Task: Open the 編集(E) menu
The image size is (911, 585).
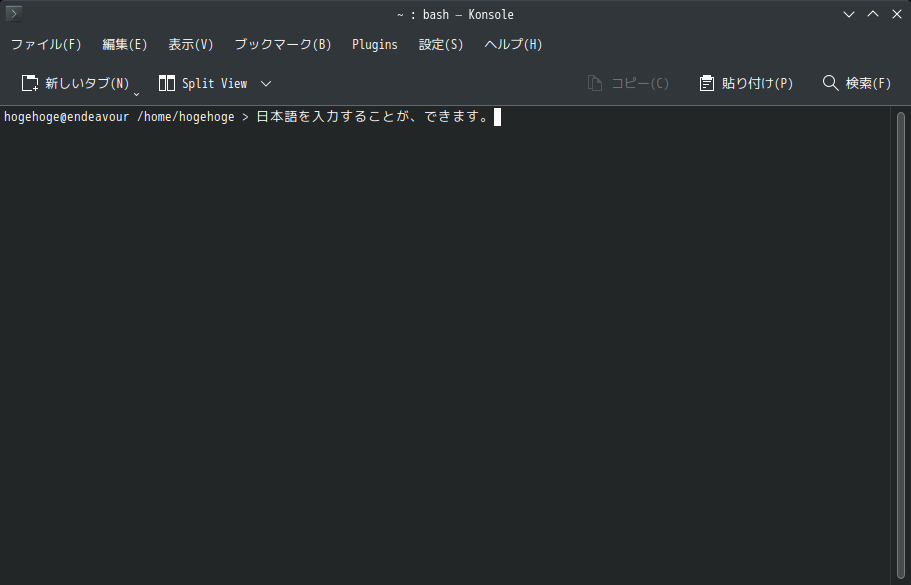Action: pos(125,45)
